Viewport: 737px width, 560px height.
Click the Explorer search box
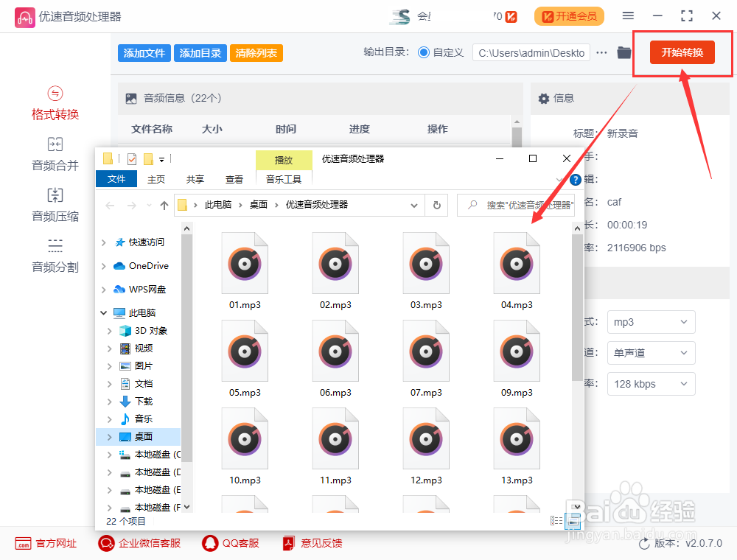pyautogui.click(x=516, y=206)
